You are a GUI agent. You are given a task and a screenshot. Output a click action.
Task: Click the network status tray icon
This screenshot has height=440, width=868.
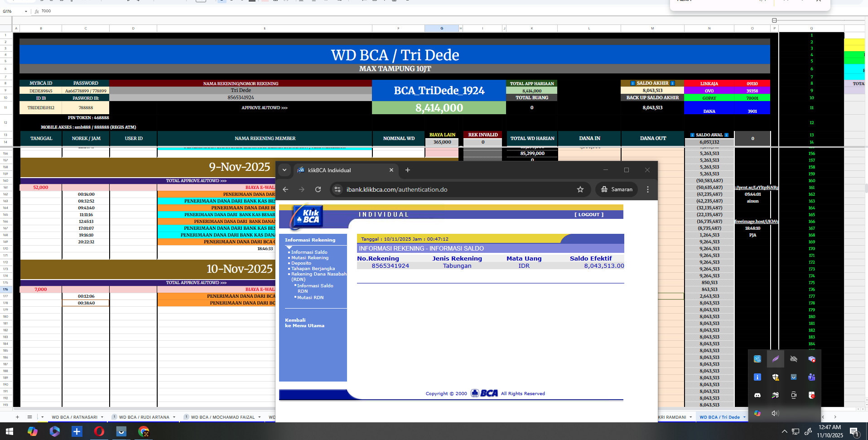coord(796,432)
